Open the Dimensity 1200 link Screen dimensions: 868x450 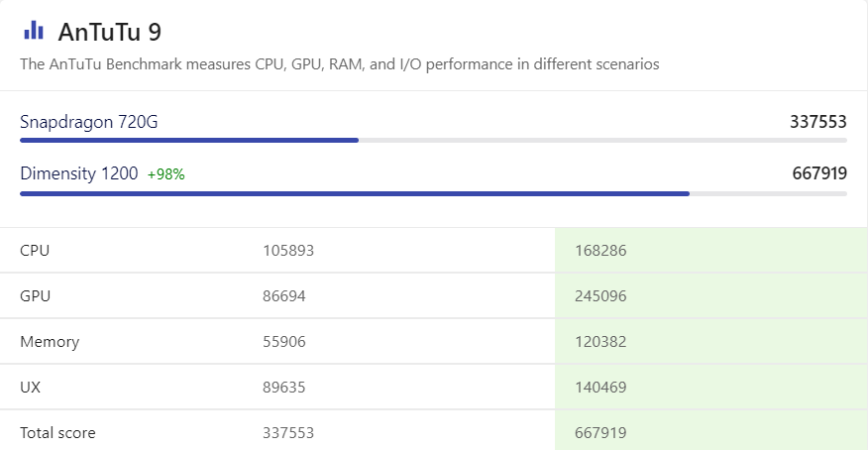click(x=78, y=173)
